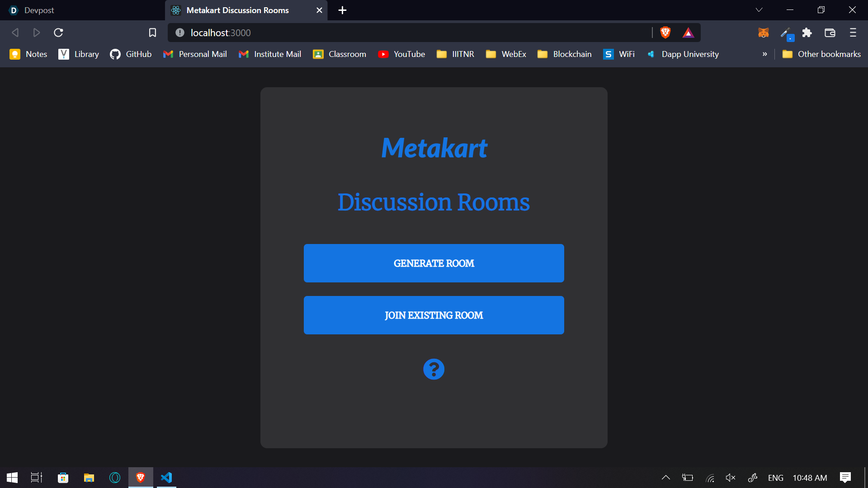Screen dimensions: 868x488
Task: Click the site info icon in address bar
Action: (x=180, y=33)
